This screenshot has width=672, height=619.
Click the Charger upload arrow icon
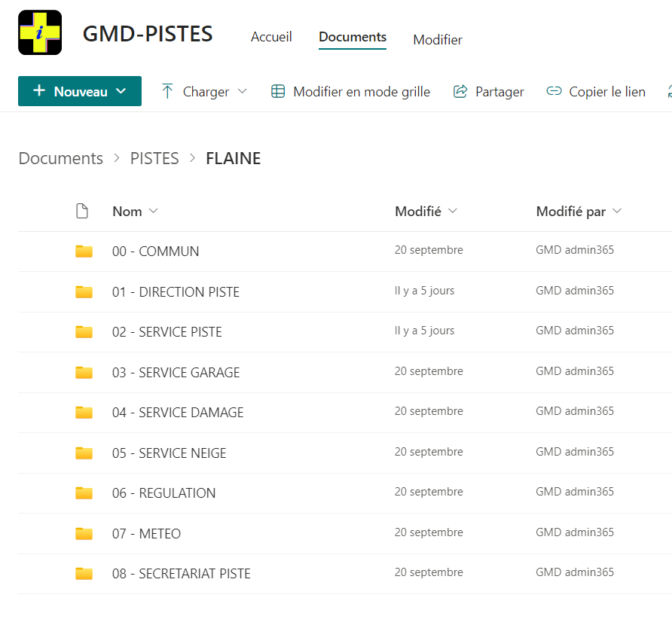tap(167, 91)
